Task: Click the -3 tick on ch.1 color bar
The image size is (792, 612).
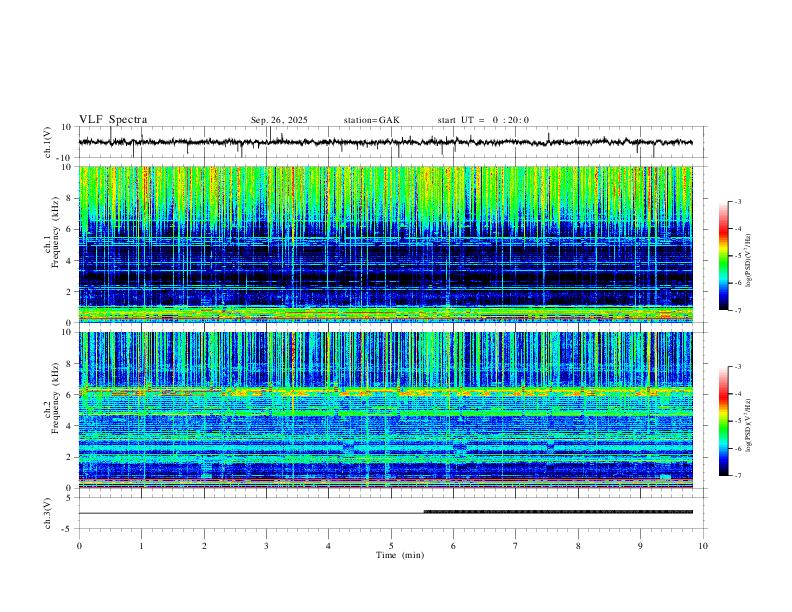Action: click(x=737, y=201)
